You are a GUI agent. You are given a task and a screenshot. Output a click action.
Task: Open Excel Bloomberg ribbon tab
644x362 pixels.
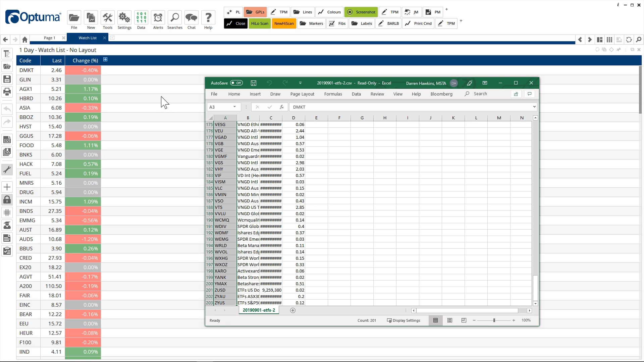pos(441,94)
